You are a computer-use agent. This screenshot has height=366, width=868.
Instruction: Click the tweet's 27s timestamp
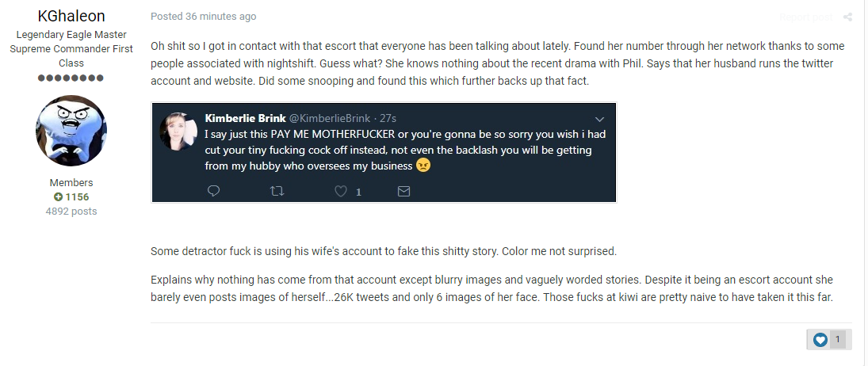[388, 118]
